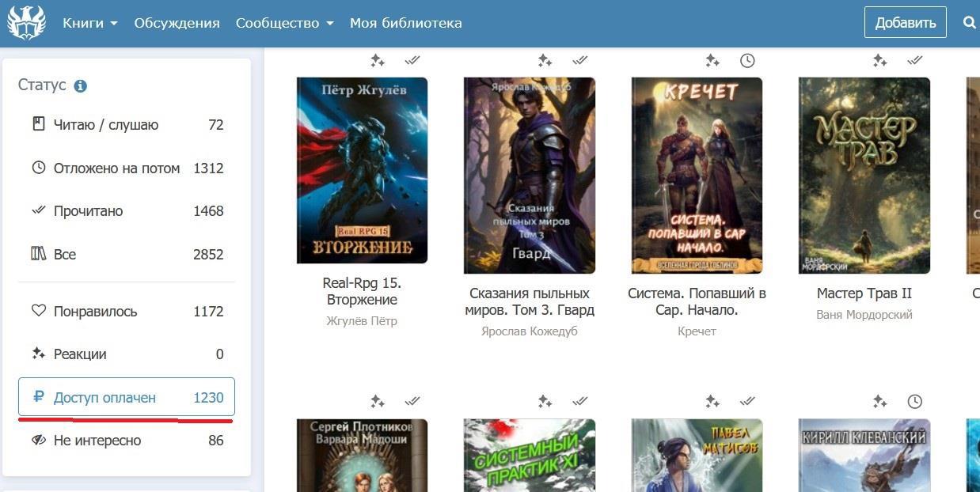Open Real-Rpg 15. Вторжение cover
The height and width of the screenshot is (492, 980).
[x=362, y=170]
